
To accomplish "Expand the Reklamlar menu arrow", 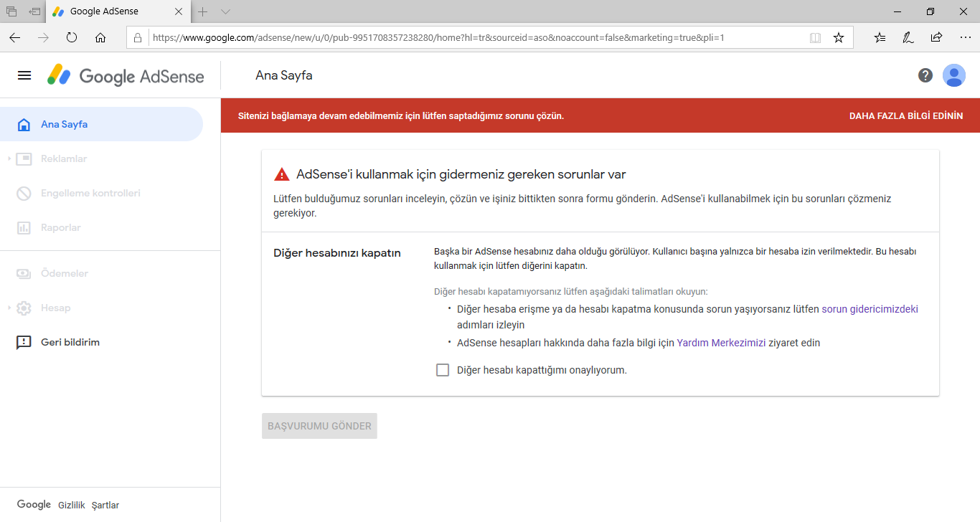I will click(x=9, y=159).
